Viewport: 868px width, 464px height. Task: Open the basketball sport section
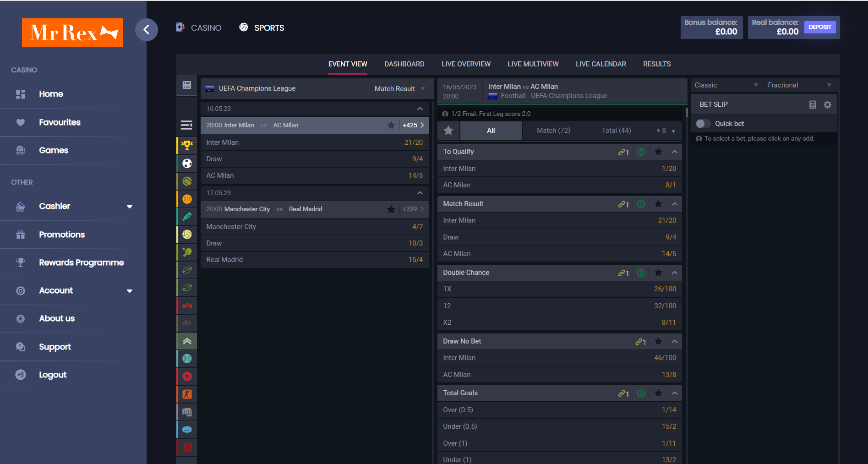[186, 198]
